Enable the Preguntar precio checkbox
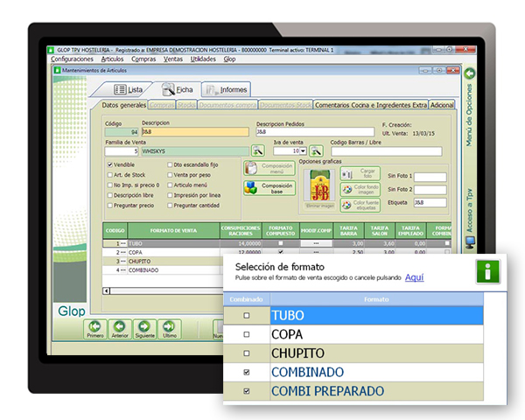 (x=110, y=206)
